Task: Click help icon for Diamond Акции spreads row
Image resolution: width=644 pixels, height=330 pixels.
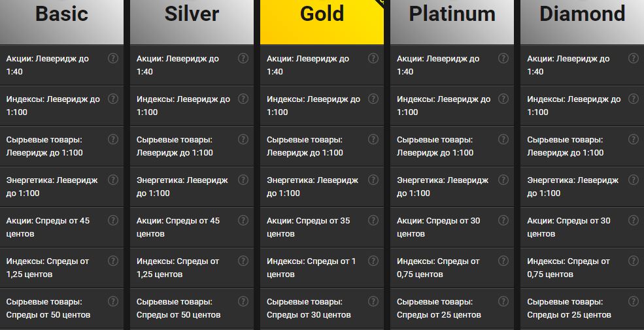Action: tap(634, 220)
